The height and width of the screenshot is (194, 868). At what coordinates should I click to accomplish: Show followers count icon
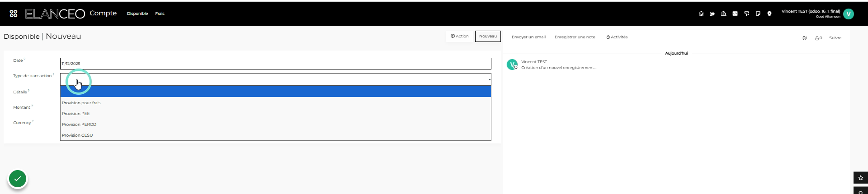point(819,38)
